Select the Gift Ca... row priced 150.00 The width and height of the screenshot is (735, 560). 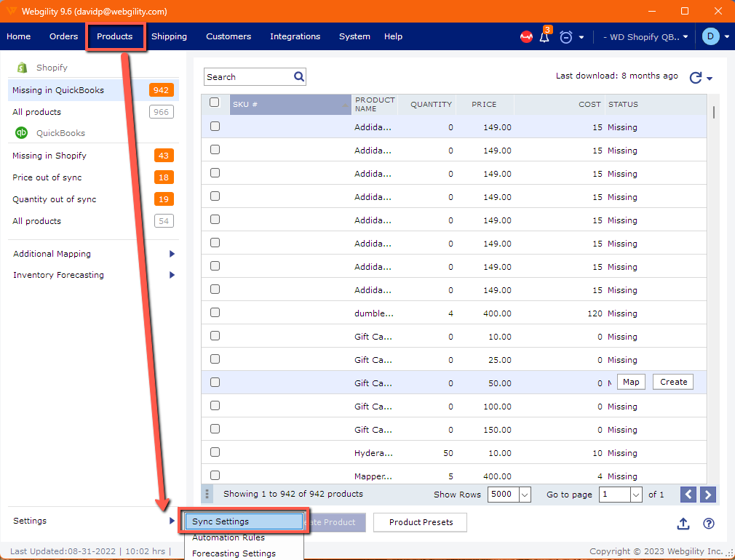tap(215, 429)
